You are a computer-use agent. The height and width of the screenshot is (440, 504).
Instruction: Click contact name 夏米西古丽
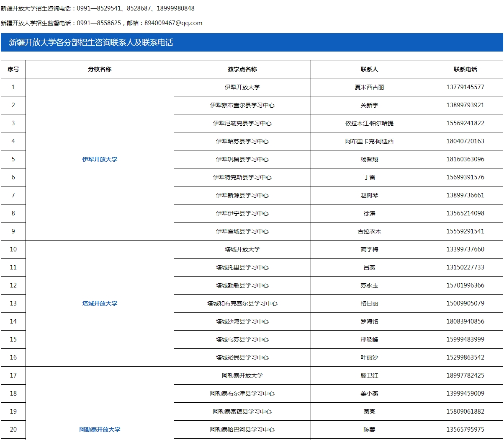(368, 87)
